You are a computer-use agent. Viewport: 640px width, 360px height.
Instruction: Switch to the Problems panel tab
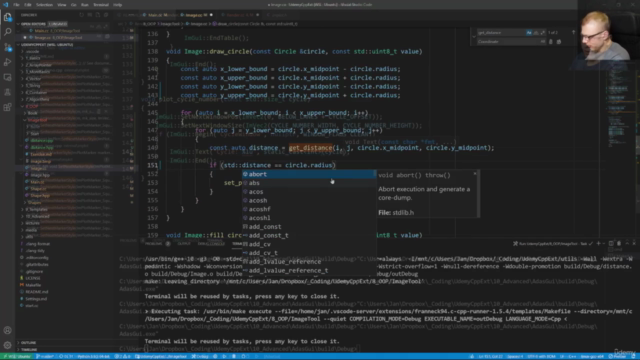point(153,244)
